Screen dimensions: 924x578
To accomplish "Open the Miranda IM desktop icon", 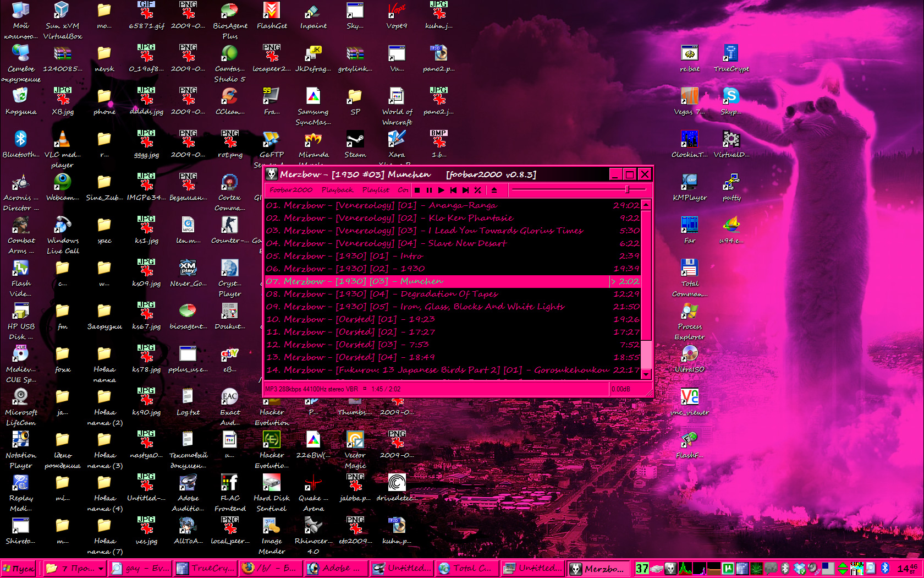I will click(313, 148).
